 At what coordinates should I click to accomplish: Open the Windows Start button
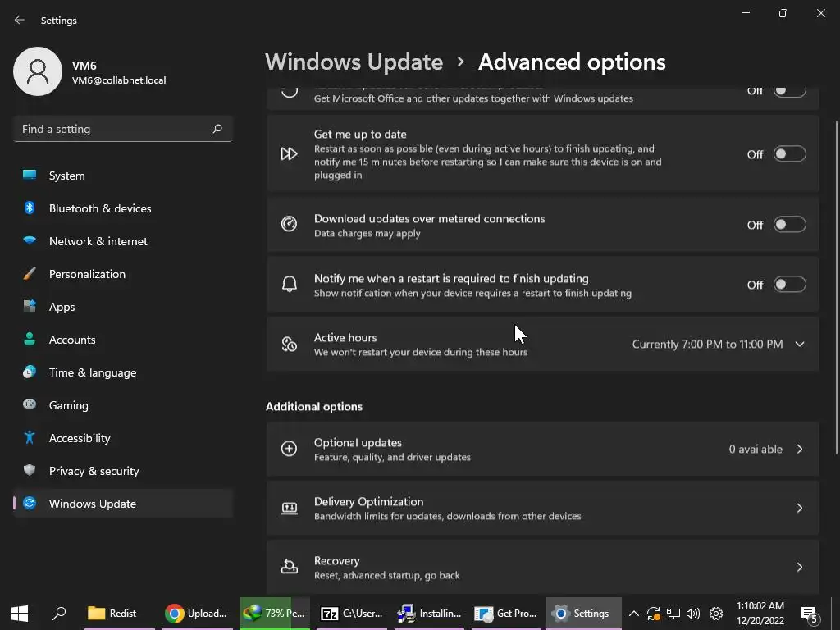click(x=20, y=614)
